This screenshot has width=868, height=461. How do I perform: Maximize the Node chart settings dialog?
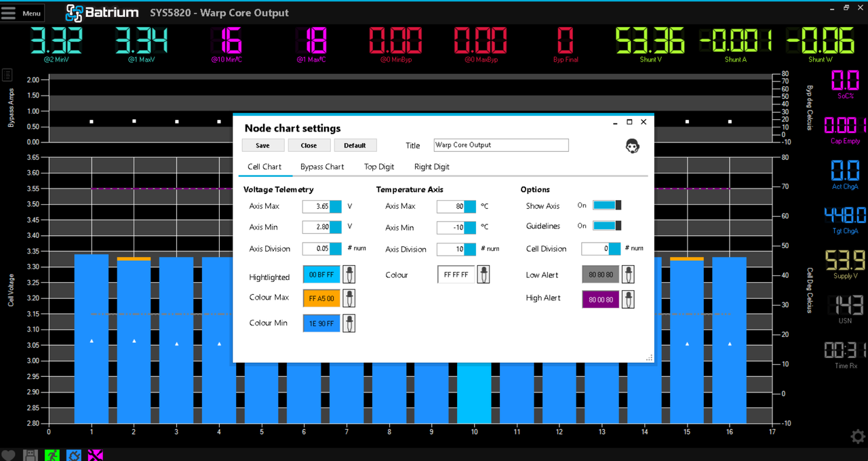click(629, 122)
